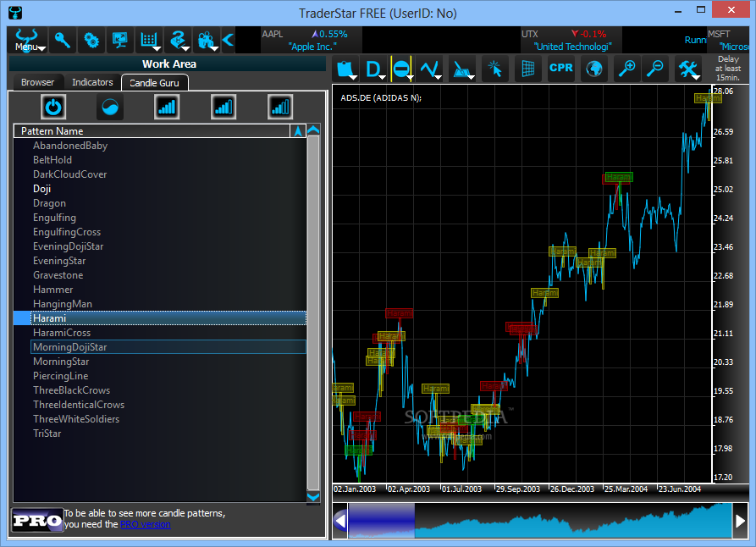Toggle the round wave pattern icon
This screenshot has height=547, width=756.
(110, 107)
